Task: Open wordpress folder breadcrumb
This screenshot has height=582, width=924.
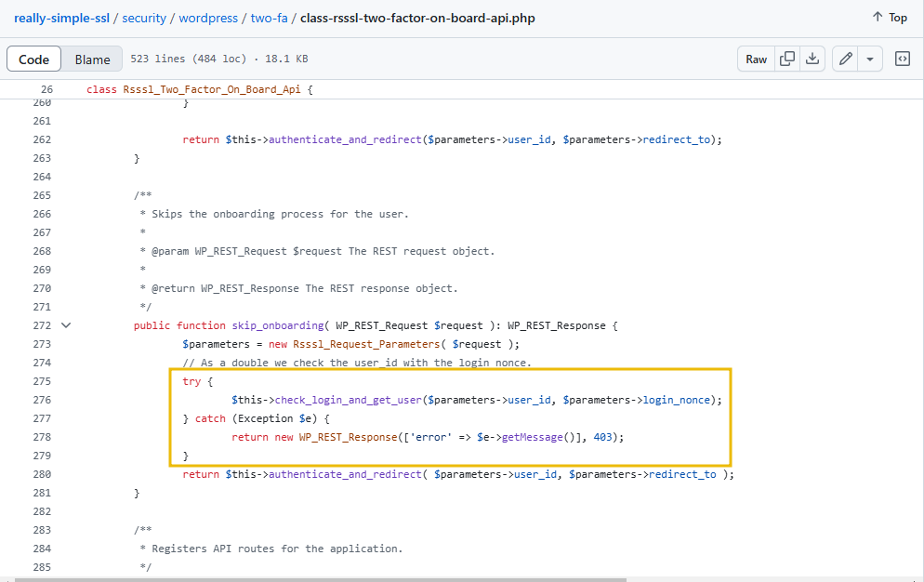Action: tap(208, 19)
